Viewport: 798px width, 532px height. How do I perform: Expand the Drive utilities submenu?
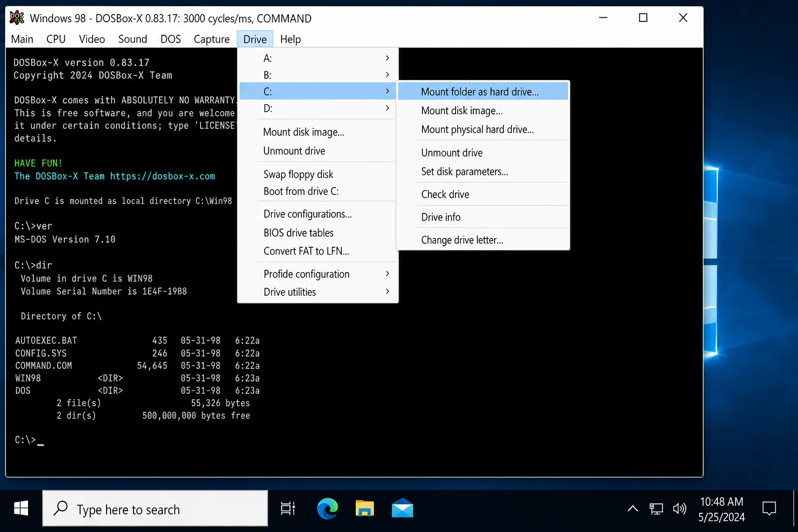point(318,292)
